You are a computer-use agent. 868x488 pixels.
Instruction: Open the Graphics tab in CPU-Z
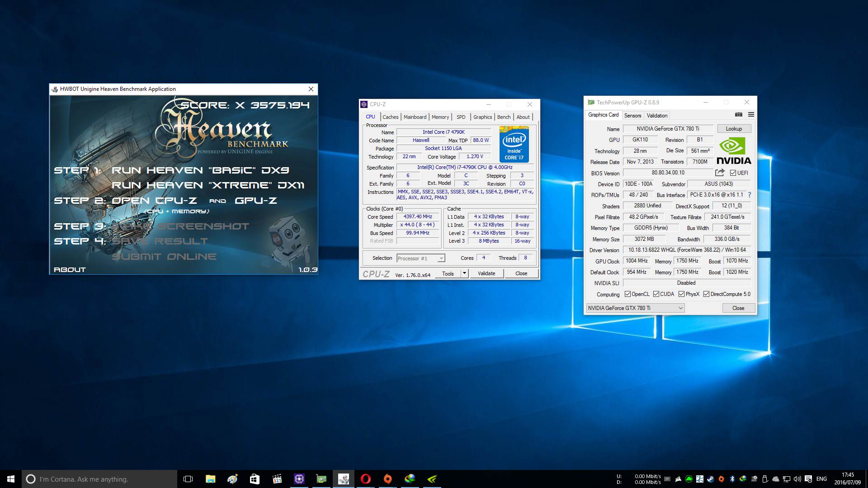coord(482,117)
